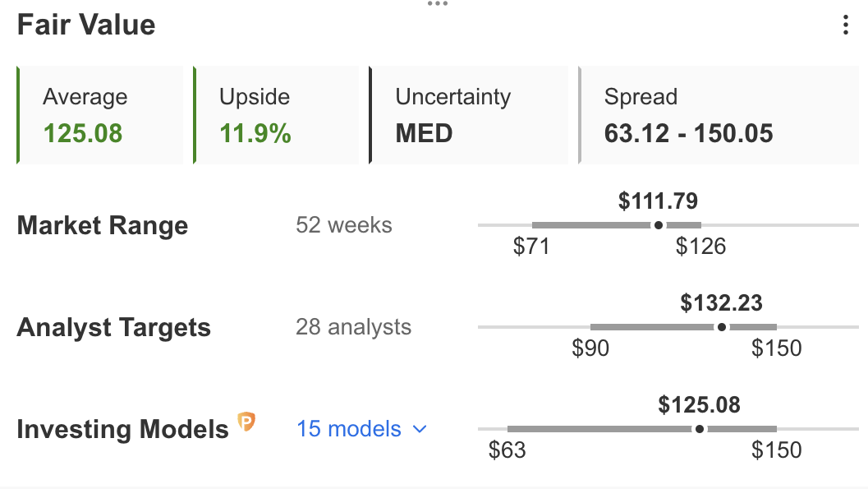Click the $132.23 analyst target value
This screenshot has width=868, height=489.
pos(721,303)
